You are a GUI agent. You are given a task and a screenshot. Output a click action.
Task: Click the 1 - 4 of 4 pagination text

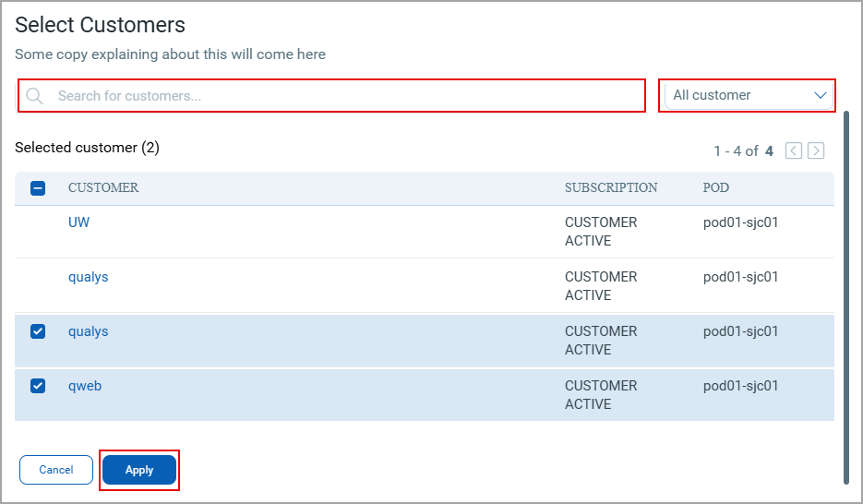743,150
